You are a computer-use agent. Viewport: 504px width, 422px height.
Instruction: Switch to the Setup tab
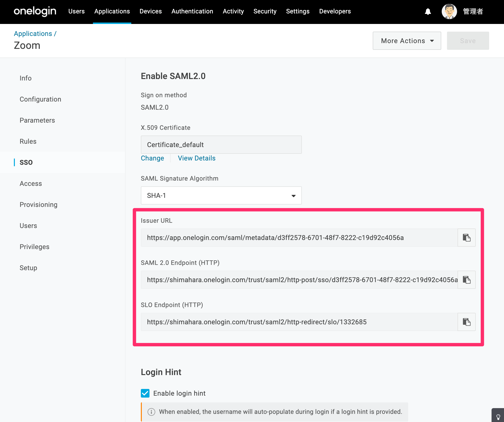pos(28,268)
